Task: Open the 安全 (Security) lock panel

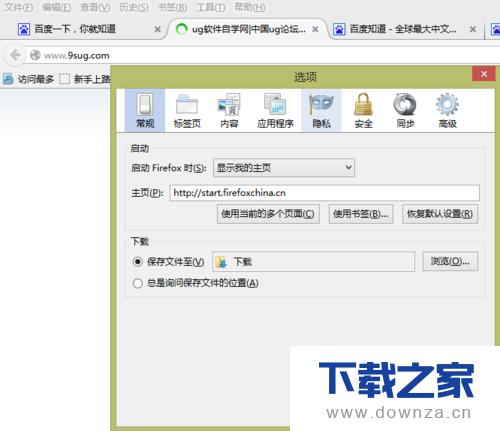Action: click(x=363, y=111)
